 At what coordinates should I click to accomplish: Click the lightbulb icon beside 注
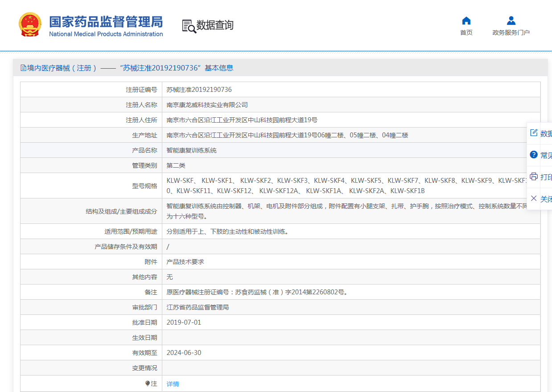tap(148, 384)
